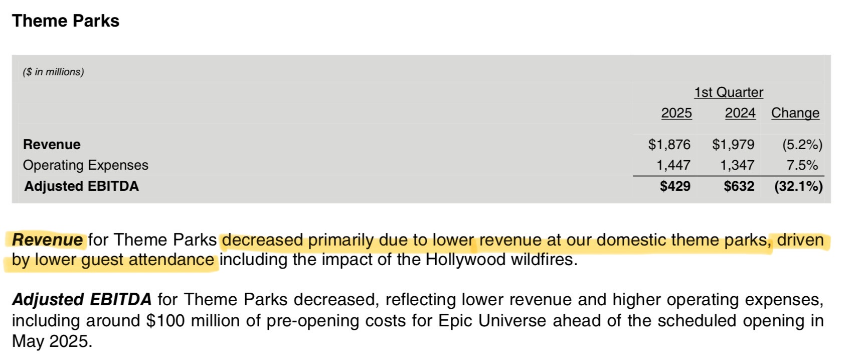Click the (5.2%) revenue change cell
The width and height of the screenshot is (868, 362).
[x=802, y=145]
